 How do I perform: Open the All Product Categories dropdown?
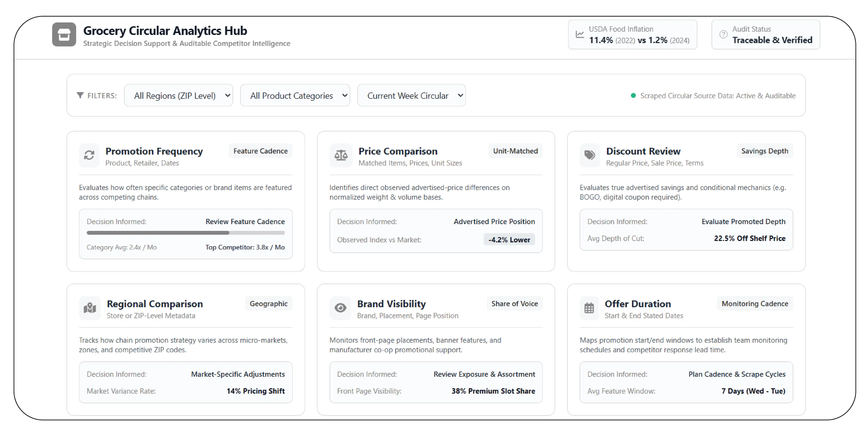pyautogui.click(x=295, y=95)
